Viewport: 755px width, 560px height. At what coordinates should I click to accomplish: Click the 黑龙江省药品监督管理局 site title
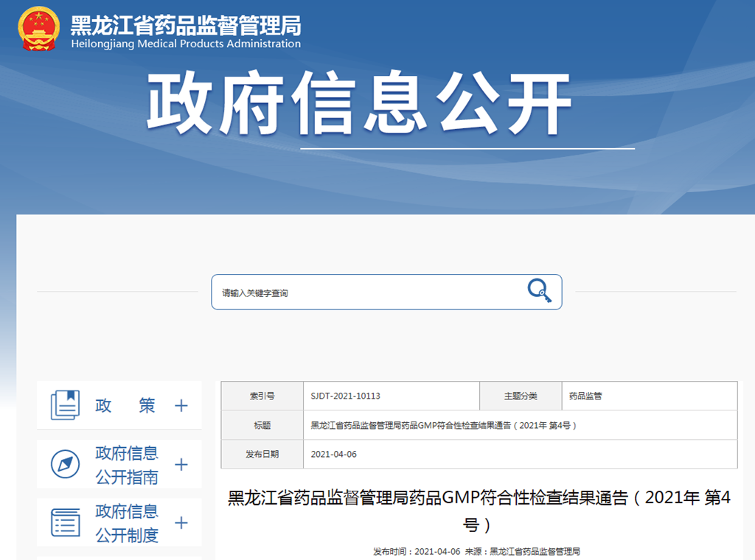(x=186, y=25)
